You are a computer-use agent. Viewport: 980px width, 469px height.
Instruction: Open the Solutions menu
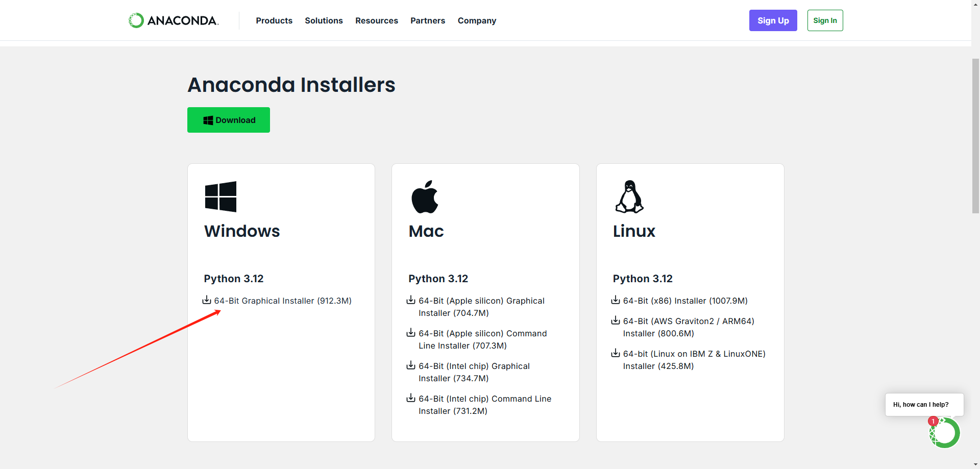coord(324,20)
